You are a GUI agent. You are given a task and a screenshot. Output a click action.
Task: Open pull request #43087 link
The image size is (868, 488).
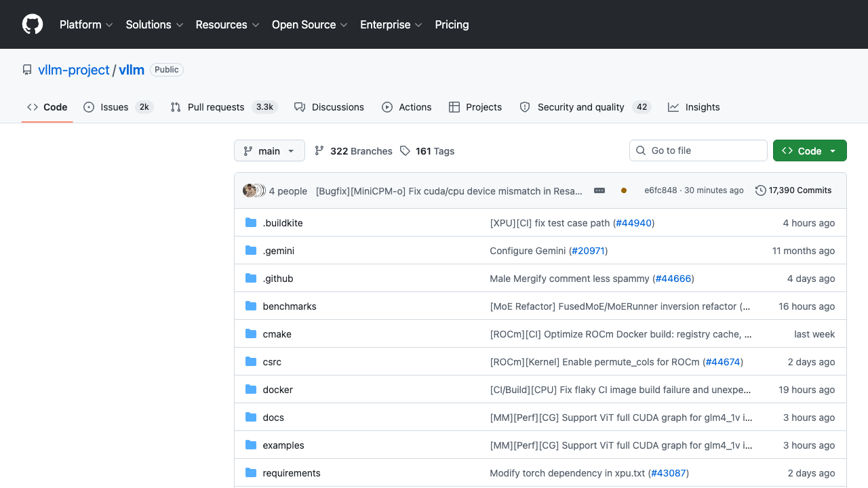[669, 473]
